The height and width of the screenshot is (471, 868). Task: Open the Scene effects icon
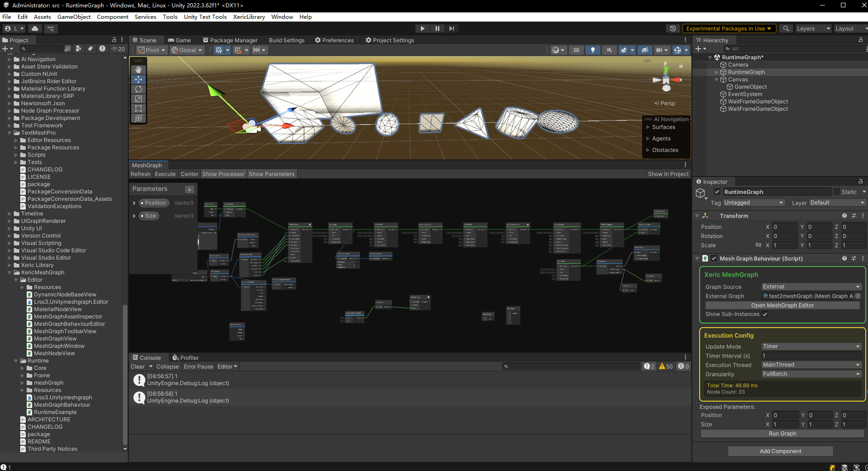(x=624, y=50)
